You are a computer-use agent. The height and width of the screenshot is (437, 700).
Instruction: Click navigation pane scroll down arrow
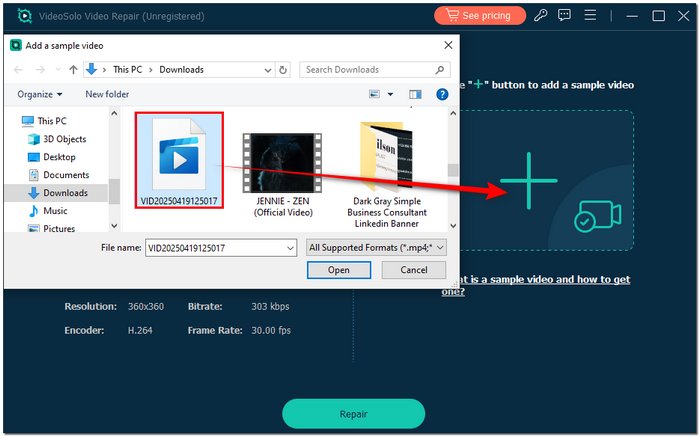[114, 226]
